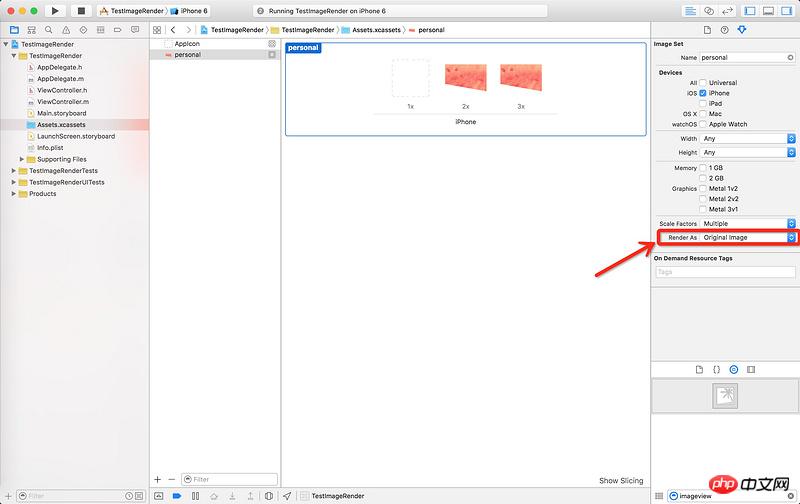Click the 1x empty image slot
Screen dimensions: 800x504
tap(411, 78)
